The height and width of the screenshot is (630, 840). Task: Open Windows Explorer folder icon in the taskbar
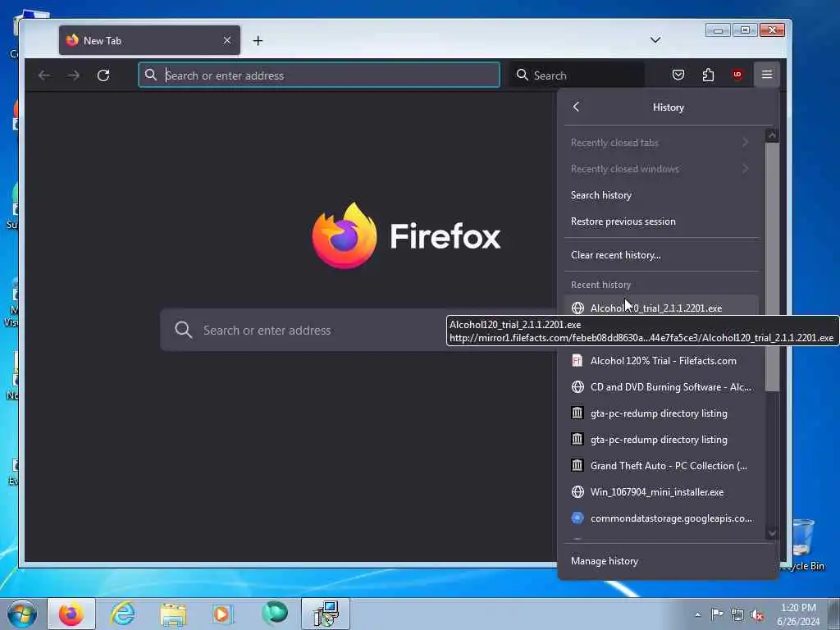point(173,614)
